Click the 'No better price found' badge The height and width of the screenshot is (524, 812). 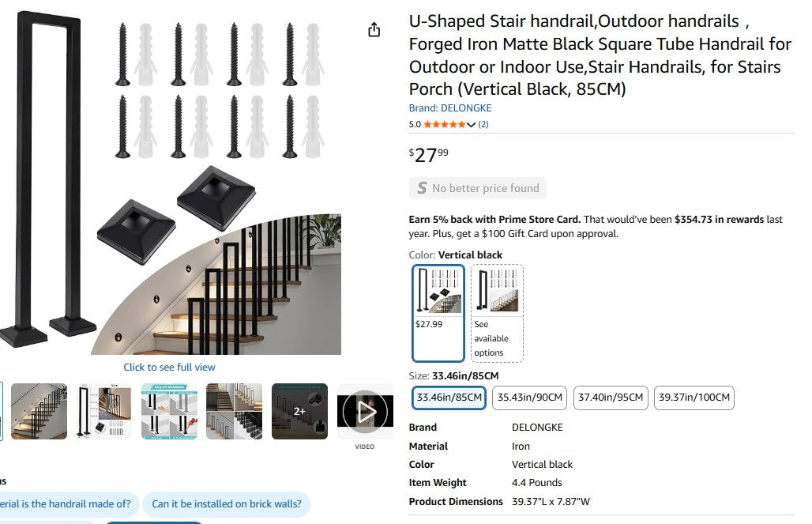[x=478, y=188]
